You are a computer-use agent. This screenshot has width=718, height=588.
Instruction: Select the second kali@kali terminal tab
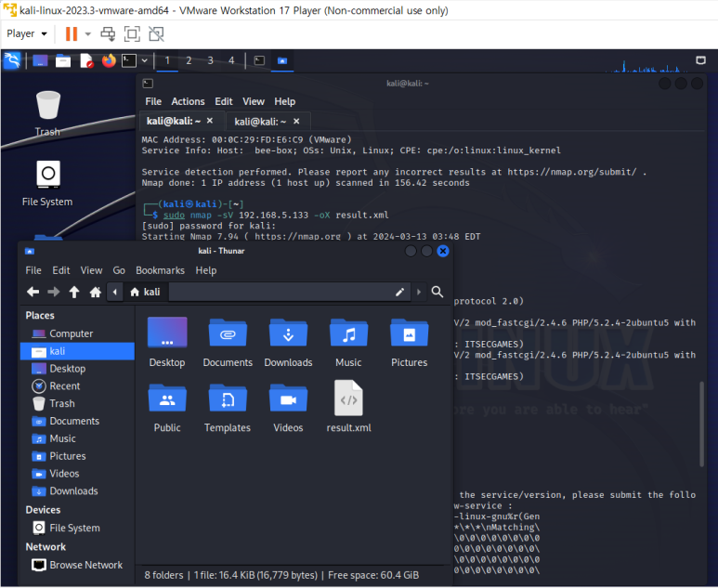coord(260,122)
